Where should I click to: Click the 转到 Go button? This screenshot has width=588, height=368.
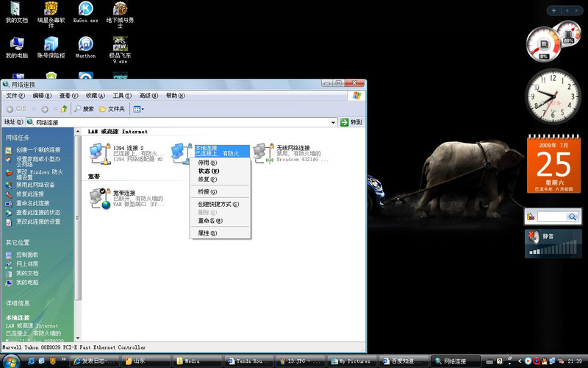coord(351,122)
